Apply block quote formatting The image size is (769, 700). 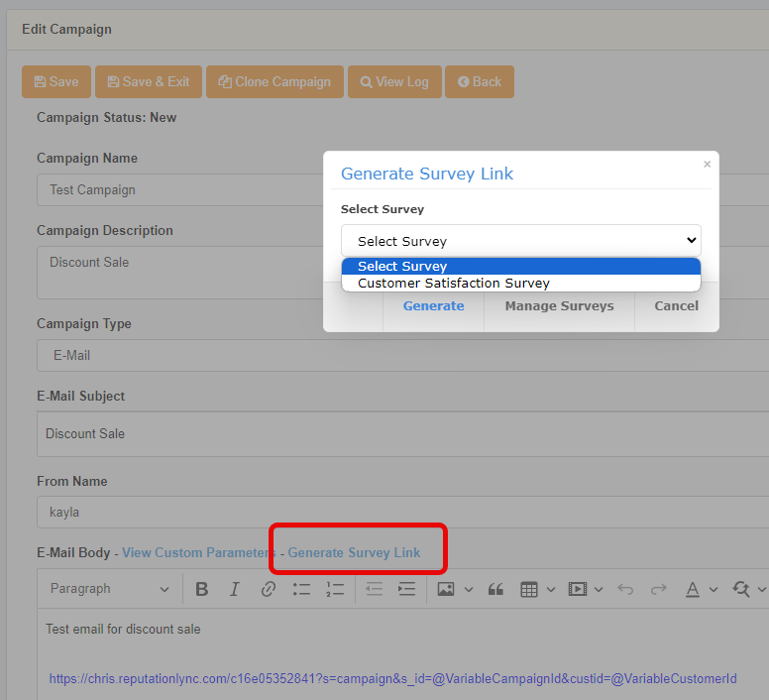495,589
